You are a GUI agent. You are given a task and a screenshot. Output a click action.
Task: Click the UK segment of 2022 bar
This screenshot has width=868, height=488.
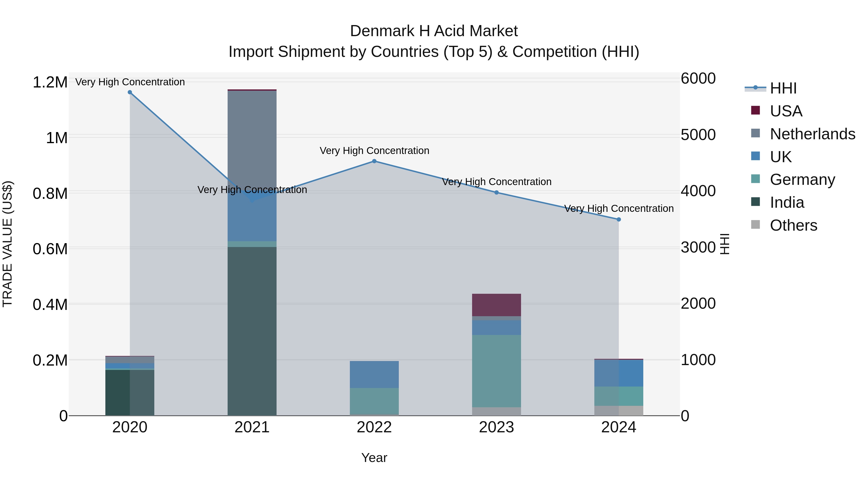(x=374, y=374)
